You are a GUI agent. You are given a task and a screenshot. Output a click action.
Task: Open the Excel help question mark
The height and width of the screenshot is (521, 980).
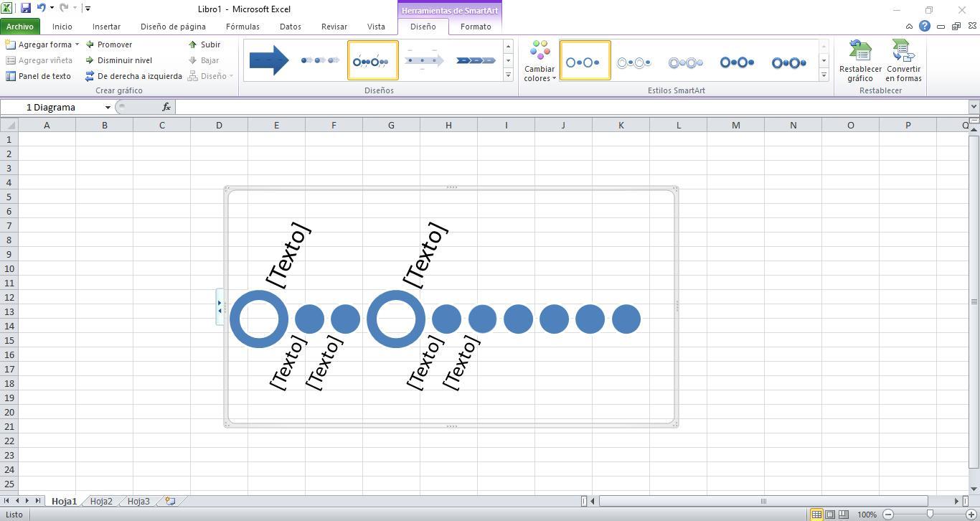tap(925, 27)
